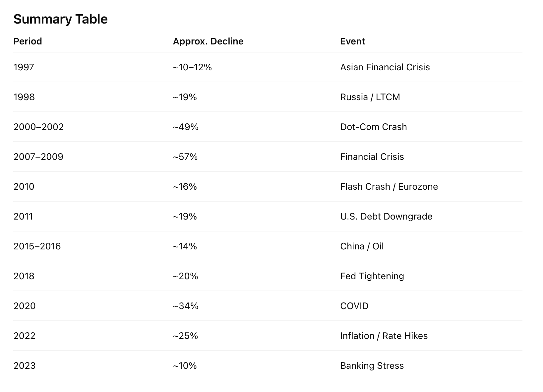Select the ~34% decline value

point(186,306)
